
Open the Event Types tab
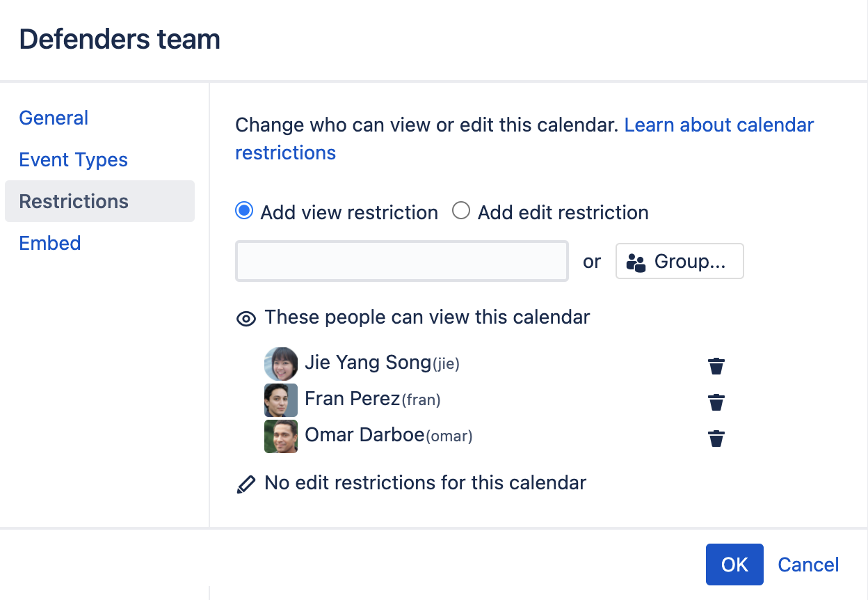point(74,160)
